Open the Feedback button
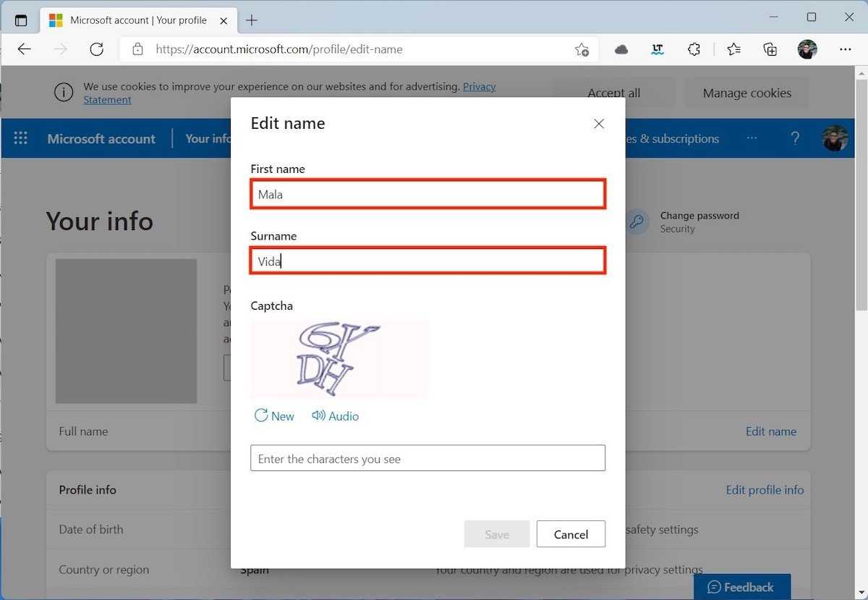 click(741, 587)
